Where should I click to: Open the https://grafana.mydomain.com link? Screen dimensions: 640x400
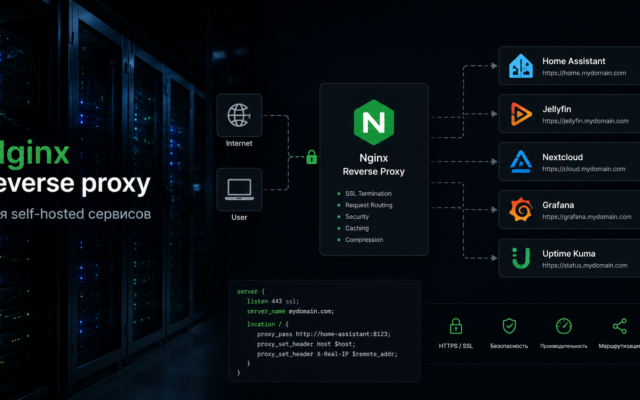(x=587, y=217)
